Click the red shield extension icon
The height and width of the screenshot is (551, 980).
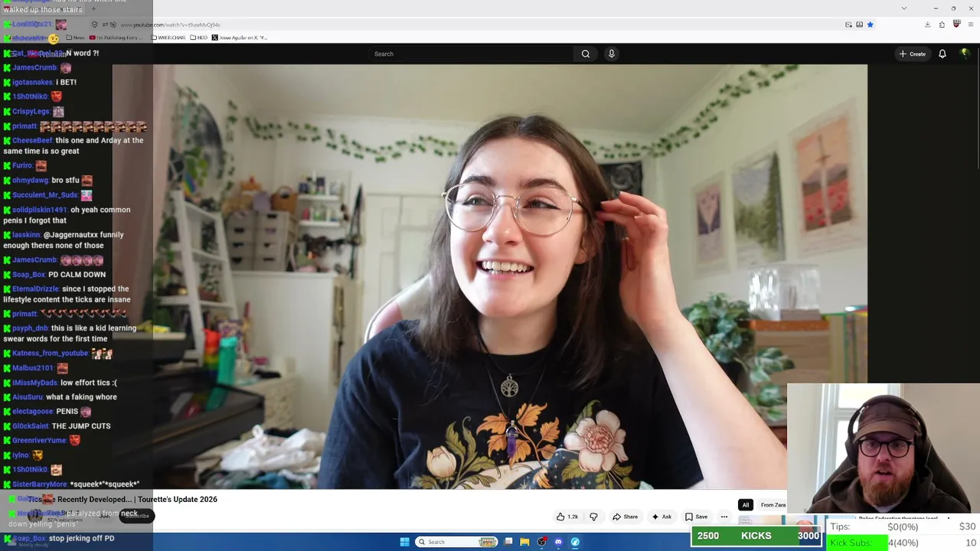tap(956, 24)
